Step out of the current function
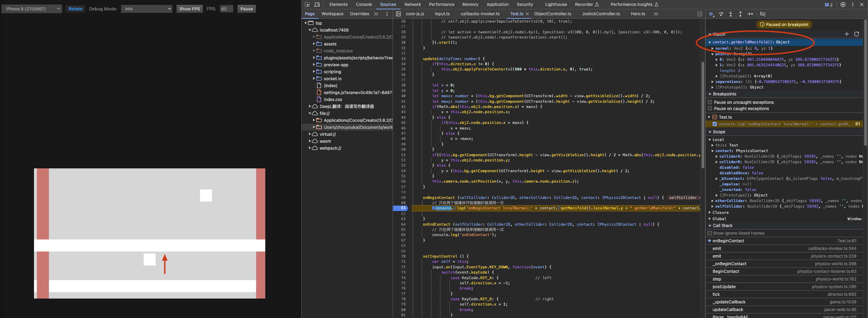The height and width of the screenshot is (318, 868). [x=740, y=14]
